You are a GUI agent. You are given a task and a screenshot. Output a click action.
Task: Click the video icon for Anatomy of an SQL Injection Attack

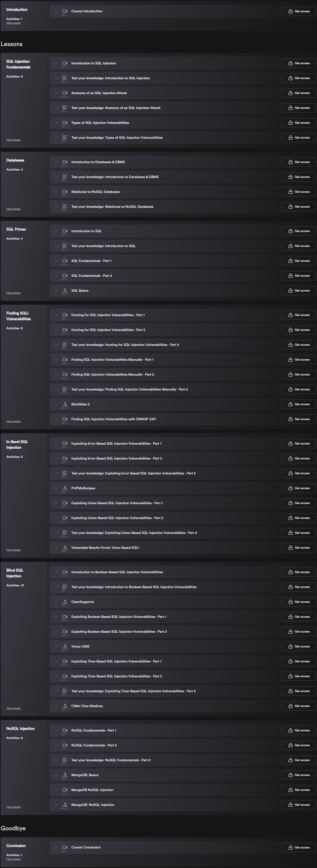point(65,93)
